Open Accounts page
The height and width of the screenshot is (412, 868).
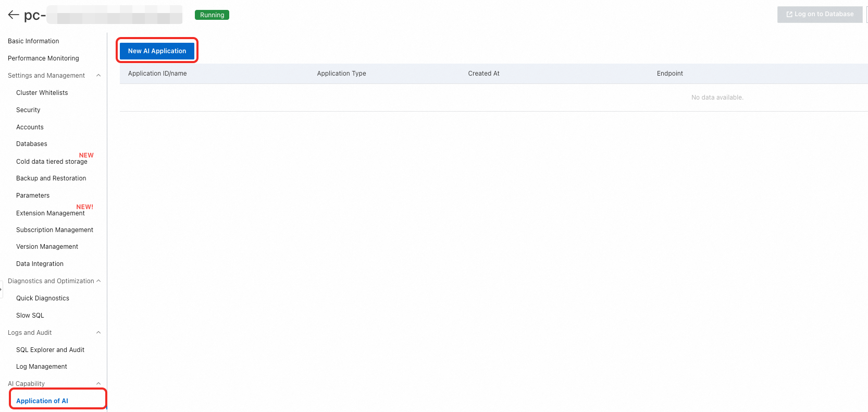tap(30, 127)
